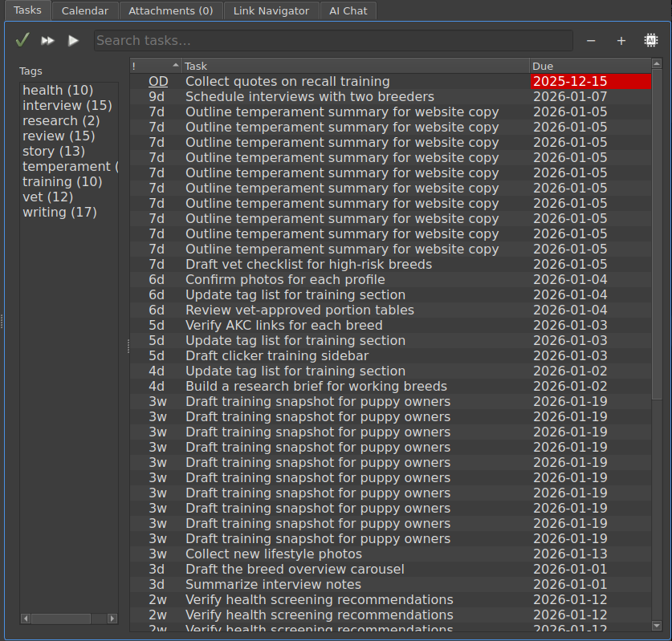Click the minus icon beside search box
The width and height of the screenshot is (672, 641).
click(591, 41)
